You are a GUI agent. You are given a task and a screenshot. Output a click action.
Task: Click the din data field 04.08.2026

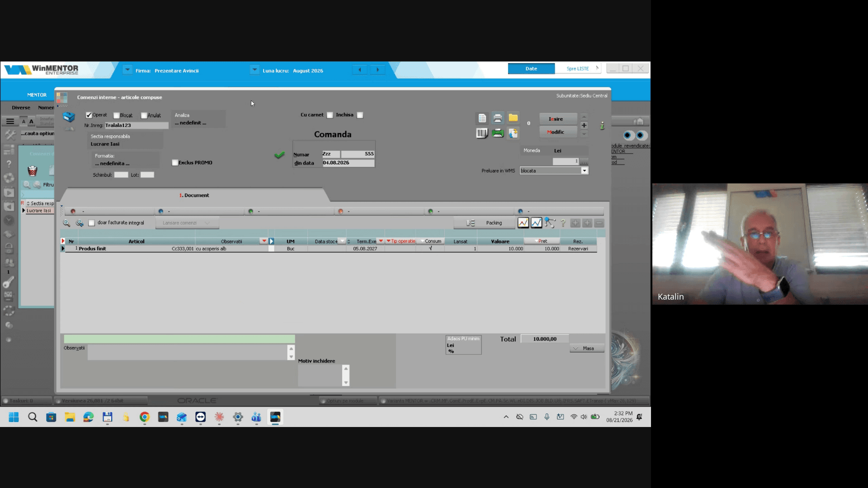click(348, 163)
